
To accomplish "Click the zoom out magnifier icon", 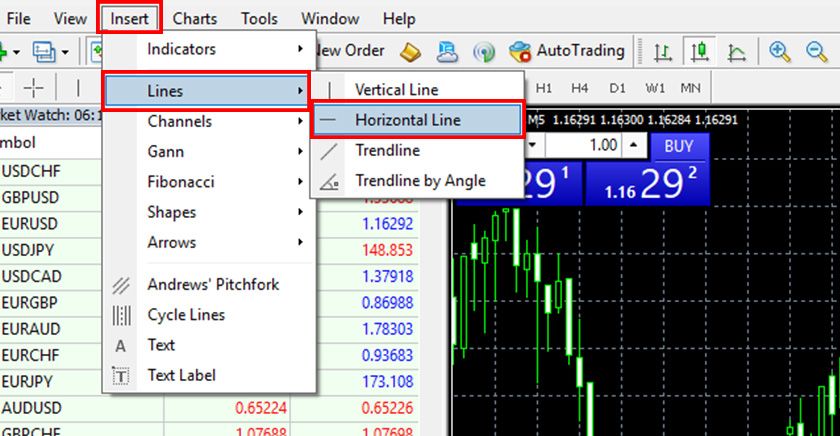I will 816,51.
